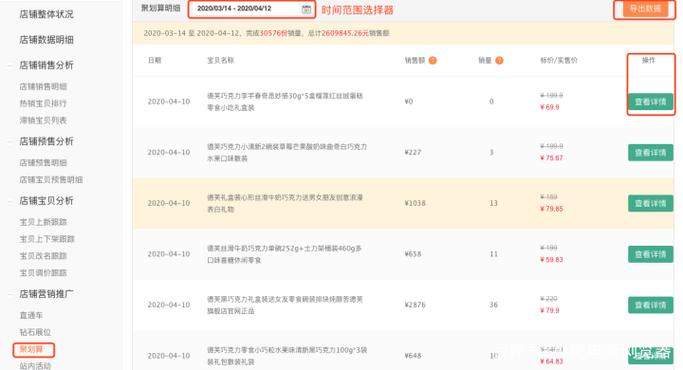This screenshot has height=370, width=683.
Task: Open 宝贝上新跟踪 in sidebar
Action: pos(43,222)
